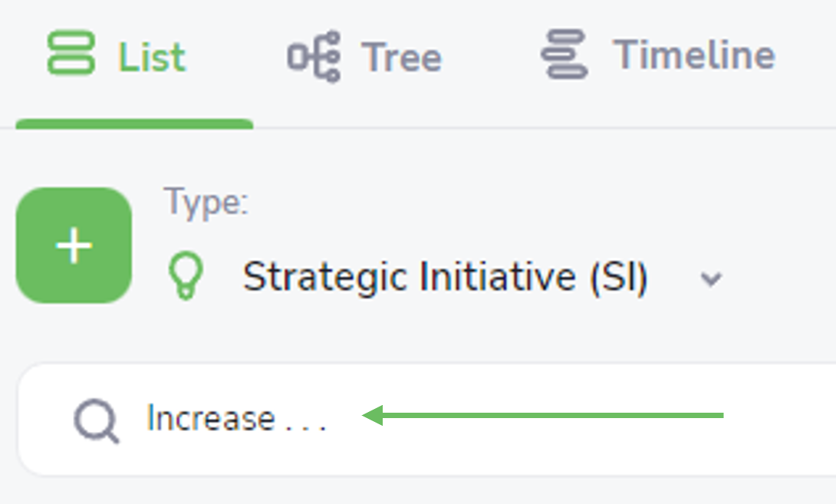Expand the Type dropdown chevron
The height and width of the screenshot is (504, 836).
click(711, 278)
